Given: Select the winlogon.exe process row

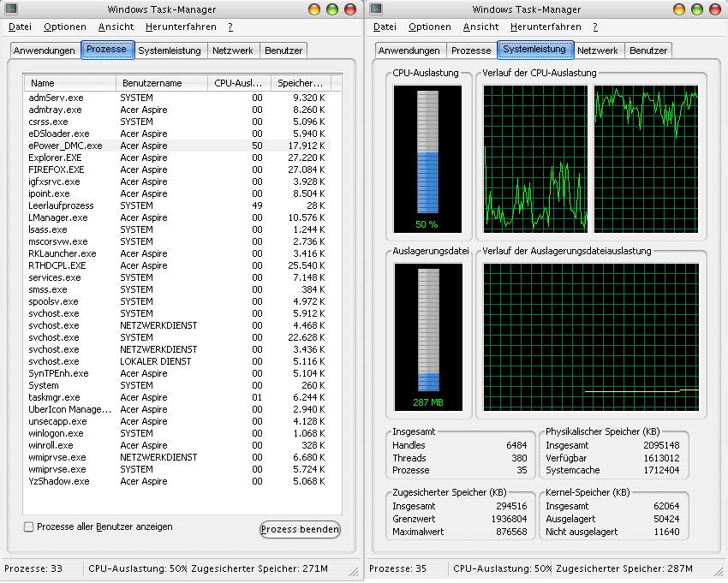Looking at the screenshot, I should (178, 433).
